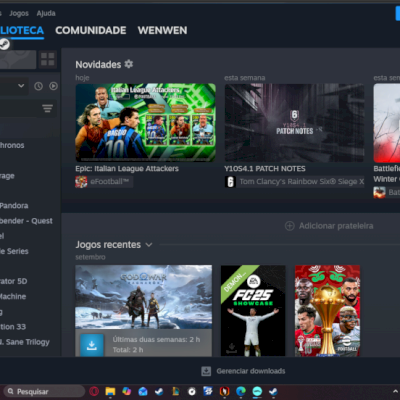Select the God of War Ragnarök banner
Image resolution: width=400 pixels, height=400 pixels.
point(143,297)
